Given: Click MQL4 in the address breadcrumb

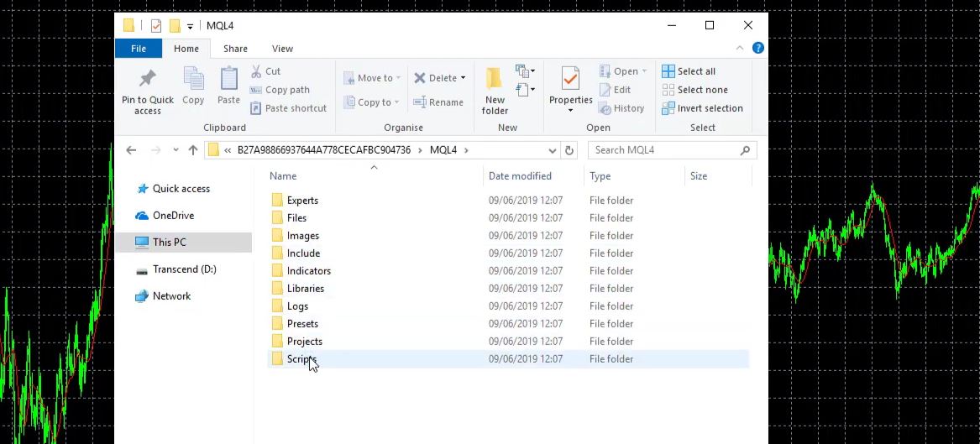Looking at the screenshot, I should point(443,150).
